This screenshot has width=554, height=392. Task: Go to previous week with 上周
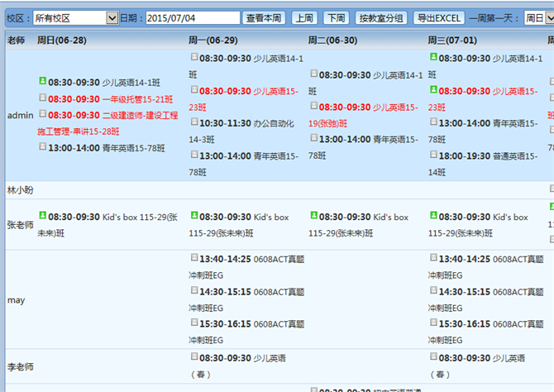pos(304,17)
